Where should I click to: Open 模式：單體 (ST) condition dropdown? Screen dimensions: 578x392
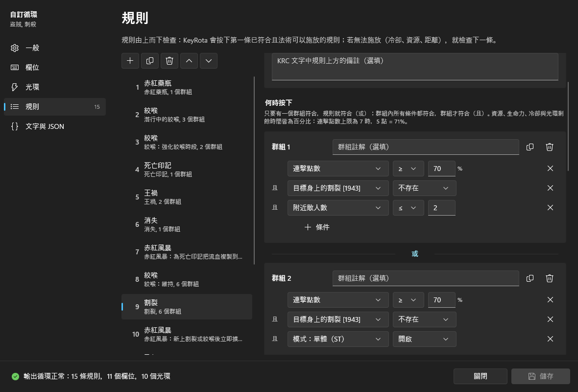tap(338, 339)
